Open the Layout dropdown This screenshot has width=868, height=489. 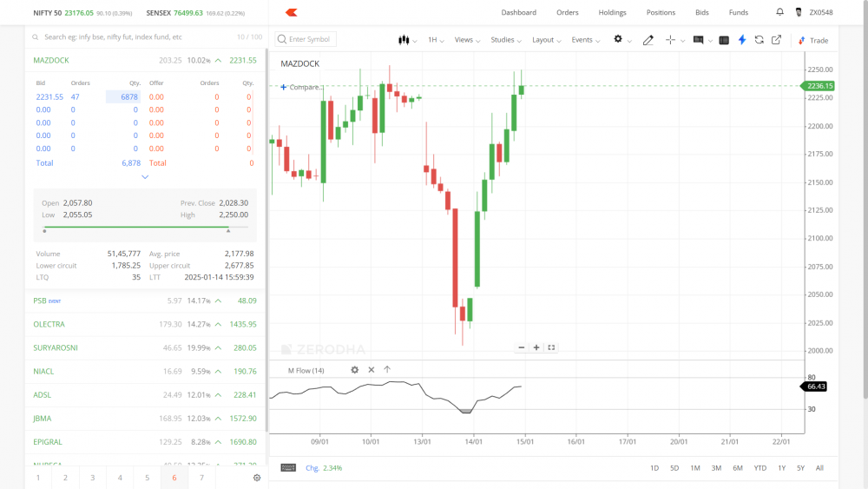pos(546,40)
